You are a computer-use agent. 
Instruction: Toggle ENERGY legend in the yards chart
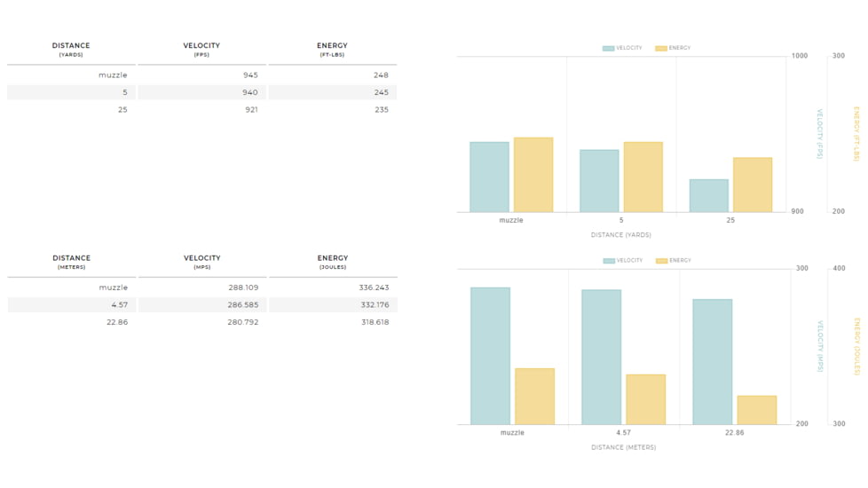pyautogui.click(x=673, y=48)
